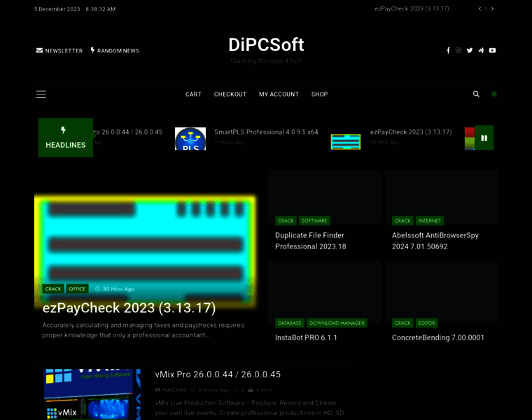Select the Database category tag

(289, 323)
